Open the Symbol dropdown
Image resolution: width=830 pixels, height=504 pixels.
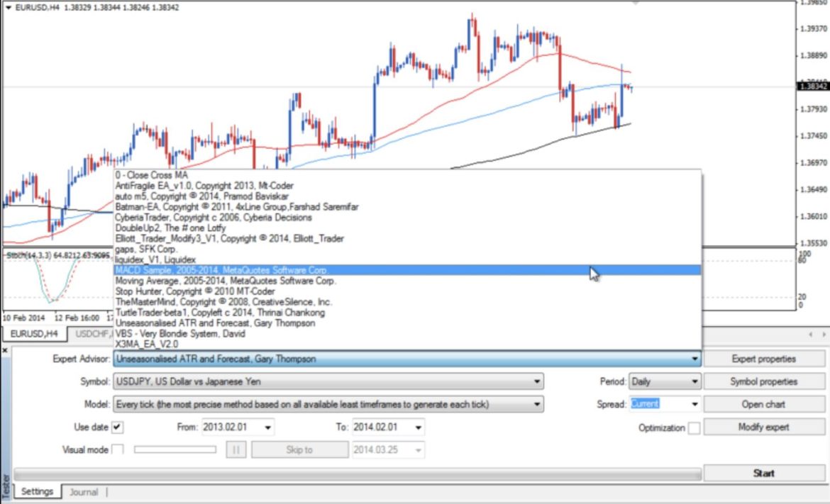coord(538,381)
